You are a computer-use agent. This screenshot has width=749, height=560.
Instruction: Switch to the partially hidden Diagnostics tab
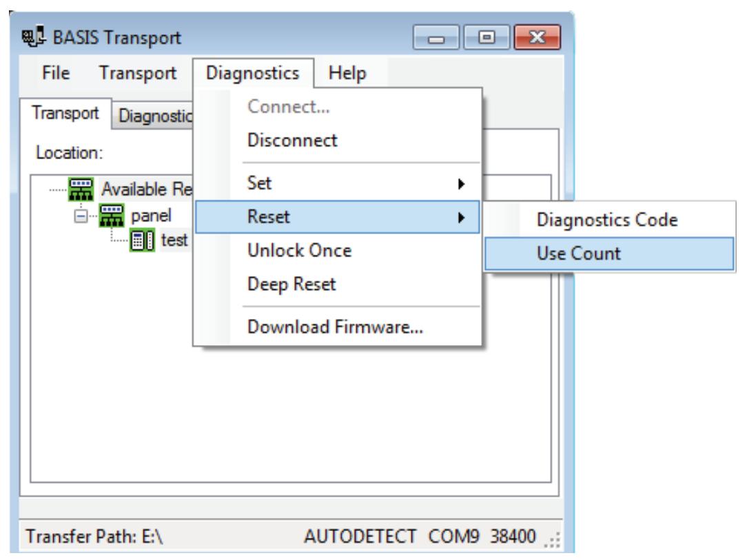click(153, 116)
